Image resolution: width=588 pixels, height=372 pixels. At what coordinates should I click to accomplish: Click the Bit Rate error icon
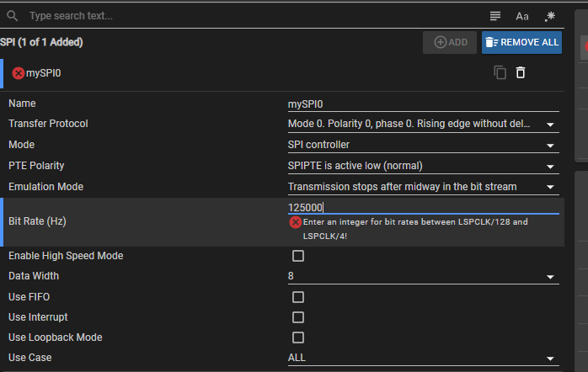pos(295,222)
